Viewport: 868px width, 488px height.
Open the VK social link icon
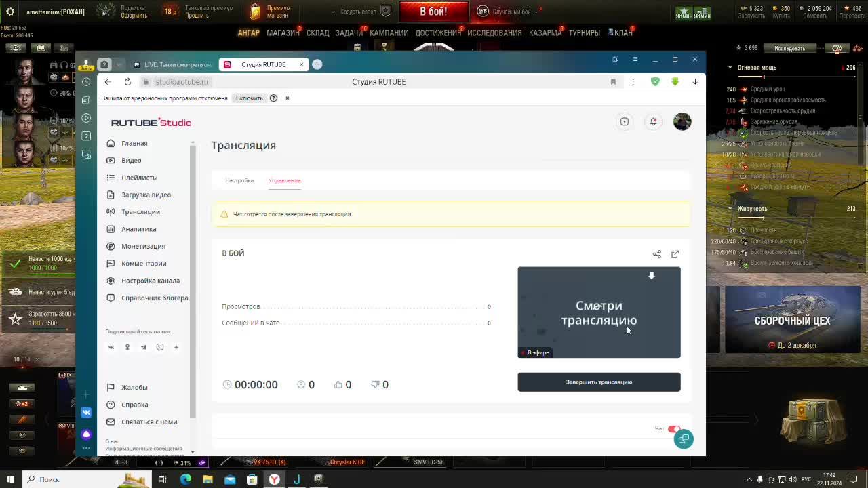111,347
